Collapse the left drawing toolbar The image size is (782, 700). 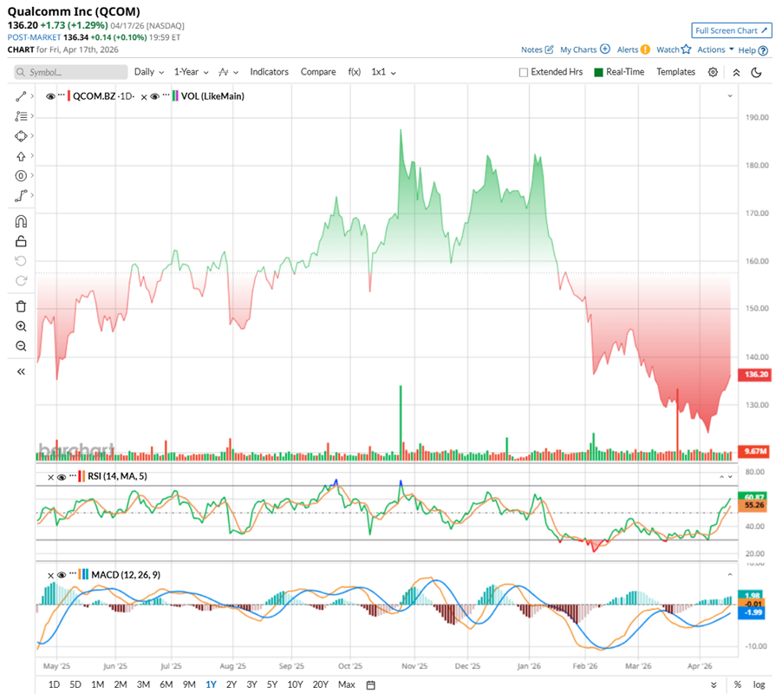[21, 371]
